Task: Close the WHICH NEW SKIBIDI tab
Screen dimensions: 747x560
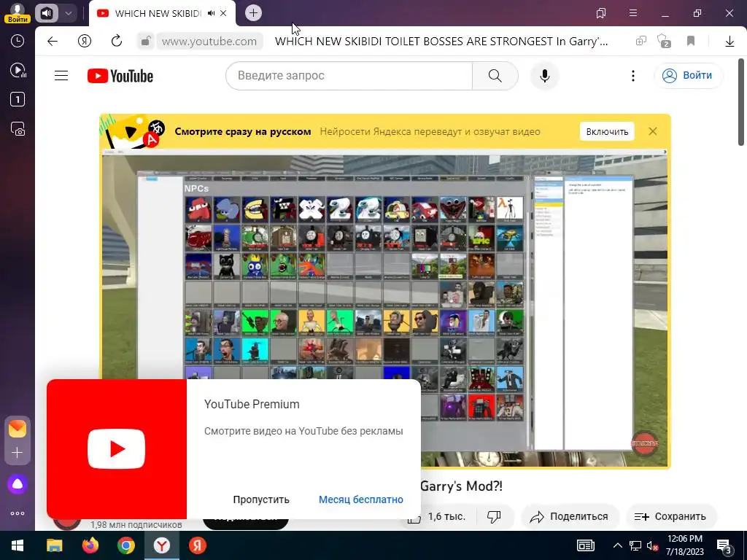Action: [223, 13]
